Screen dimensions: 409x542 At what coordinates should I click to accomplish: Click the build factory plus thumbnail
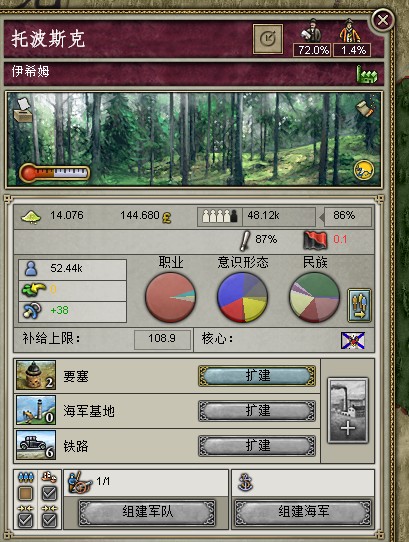point(347,410)
